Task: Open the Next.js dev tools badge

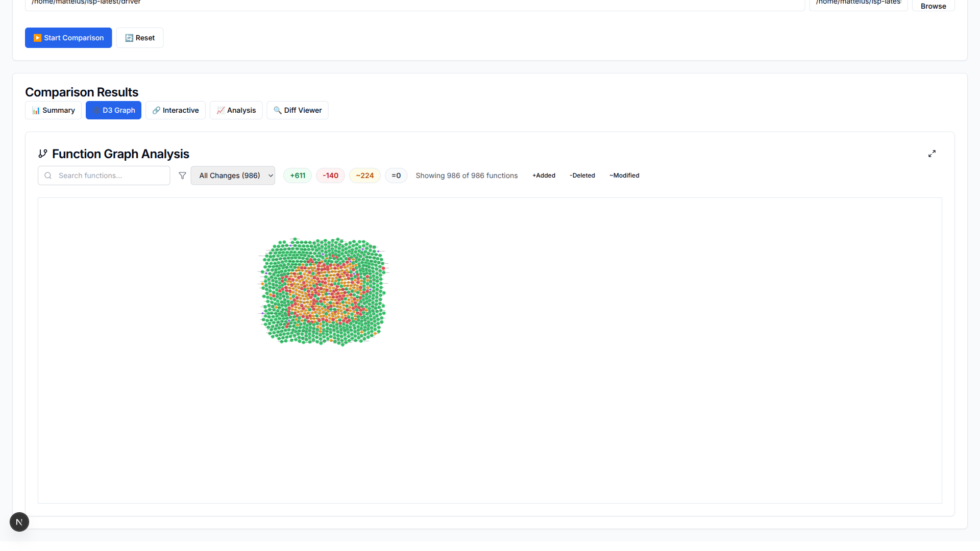Action: [19, 522]
